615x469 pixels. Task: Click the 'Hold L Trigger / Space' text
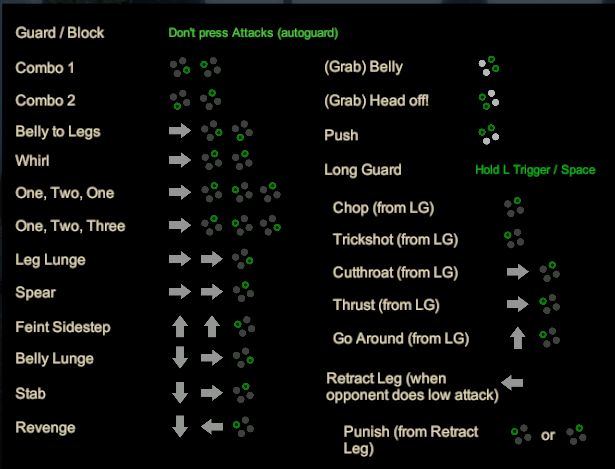tap(535, 170)
